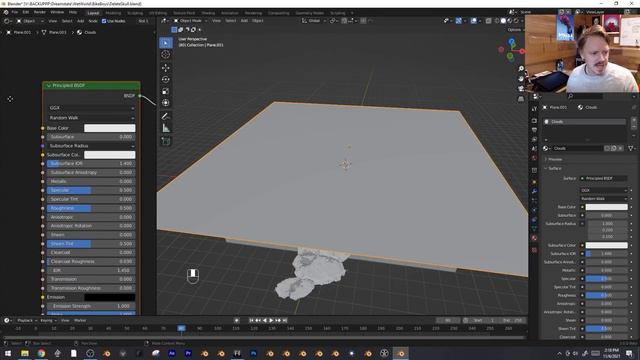Viewport: 640px width, 360px height.
Task: Toggle the Use Nodes checkbox
Action: click(x=104, y=21)
